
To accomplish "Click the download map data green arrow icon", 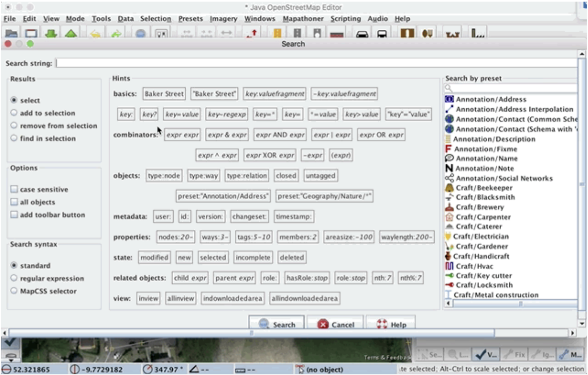I will click(x=51, y=33).
